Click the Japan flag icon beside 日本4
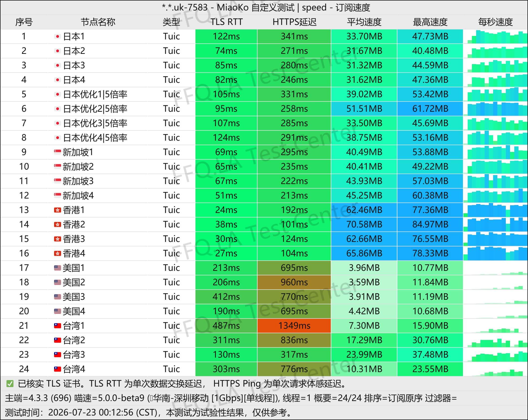Screen dimensions: 528x420 [x=58, y=80]
